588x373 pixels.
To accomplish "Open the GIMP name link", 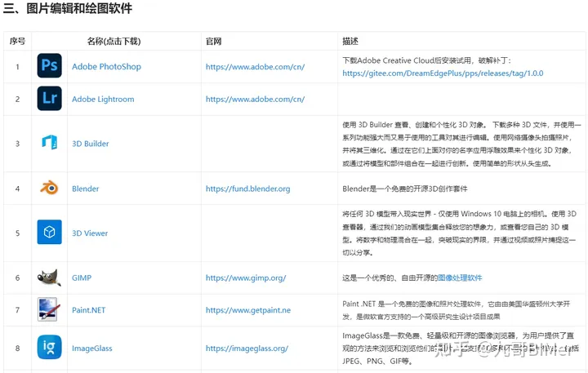I will point(82,278).
